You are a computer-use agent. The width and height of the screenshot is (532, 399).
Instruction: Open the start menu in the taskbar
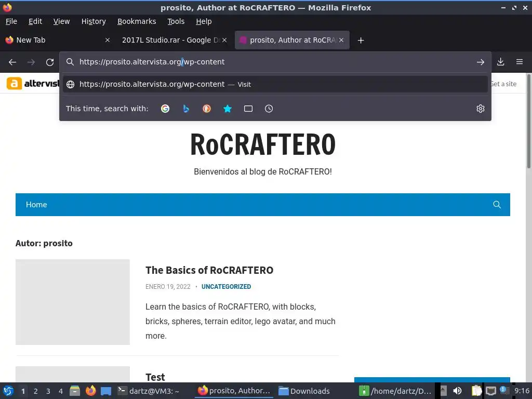(8, 391)
